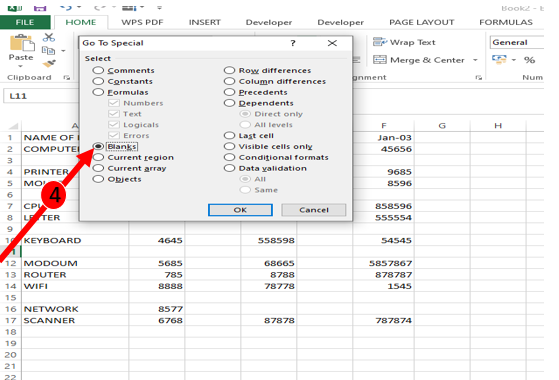Switch to the WPS PDF tab
Viewport: 559px width, 380px height.
pos(142,22)
